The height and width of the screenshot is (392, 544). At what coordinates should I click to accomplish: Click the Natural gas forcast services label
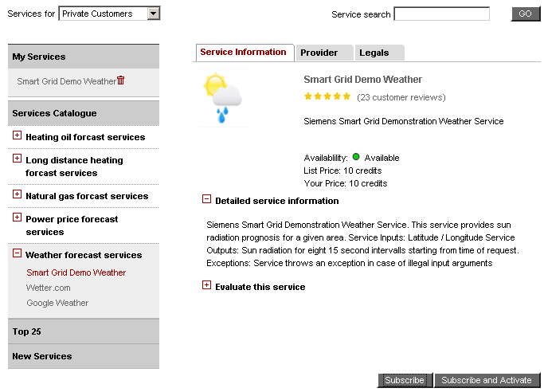(87, 196)
